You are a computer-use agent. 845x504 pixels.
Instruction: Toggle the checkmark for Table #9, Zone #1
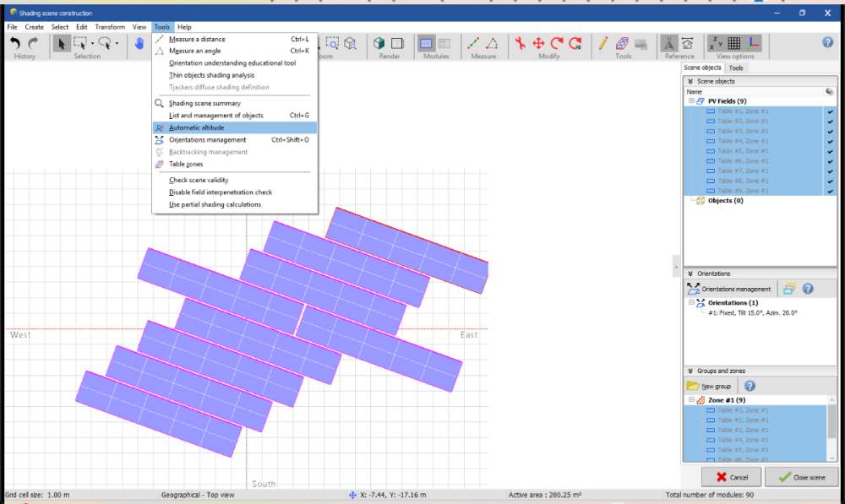tap(830, 191)
